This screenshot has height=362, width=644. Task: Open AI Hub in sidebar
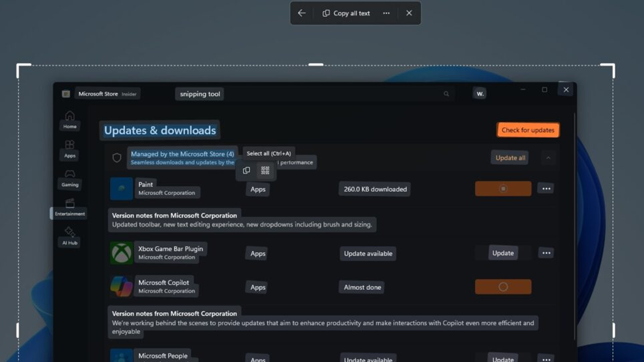coord(70,236)
